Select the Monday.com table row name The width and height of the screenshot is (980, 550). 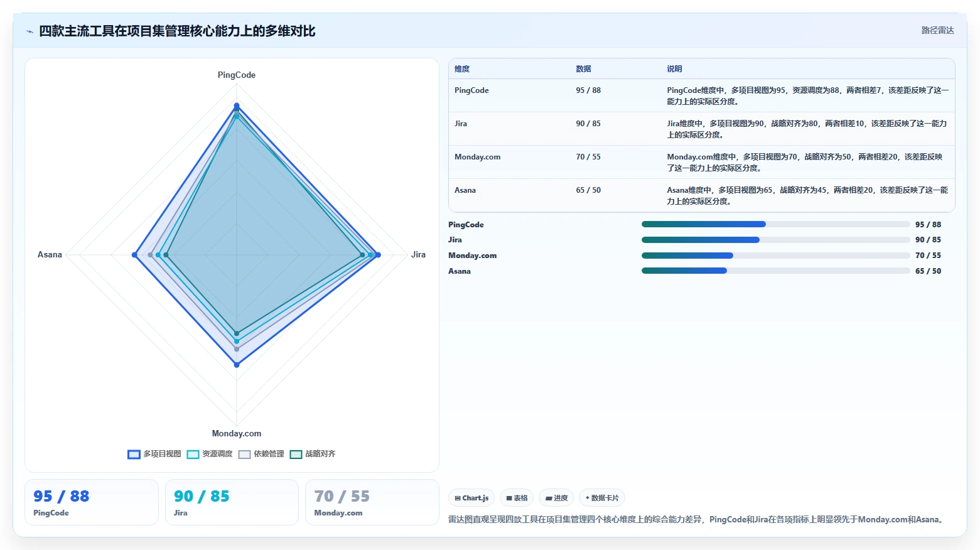[x=477, y=157]
